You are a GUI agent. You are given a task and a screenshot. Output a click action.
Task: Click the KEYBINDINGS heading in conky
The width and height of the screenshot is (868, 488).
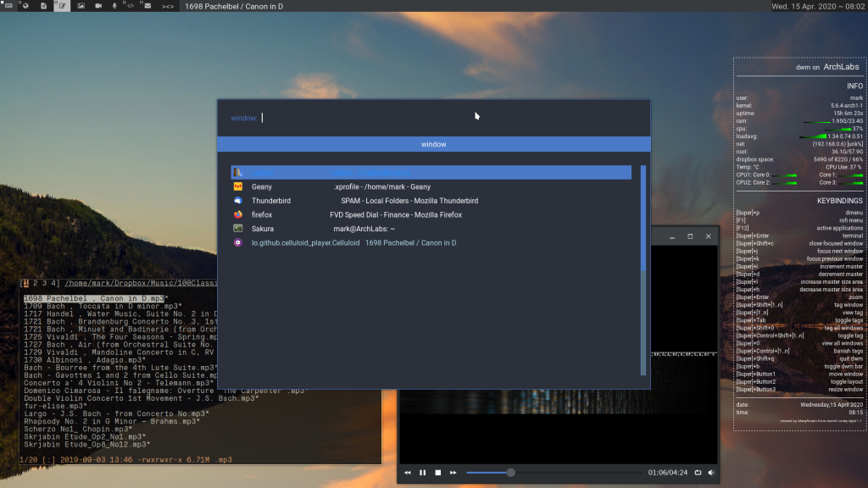click(840, 201)
